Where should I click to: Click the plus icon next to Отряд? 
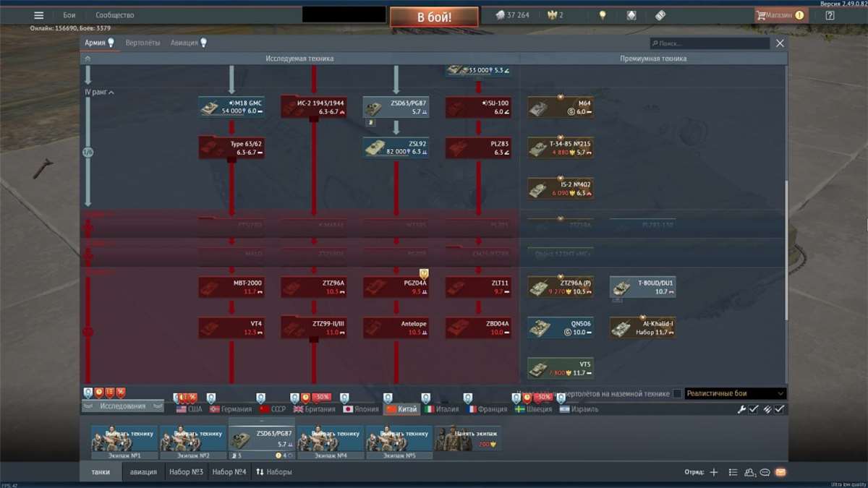click(x=715, y=472)
